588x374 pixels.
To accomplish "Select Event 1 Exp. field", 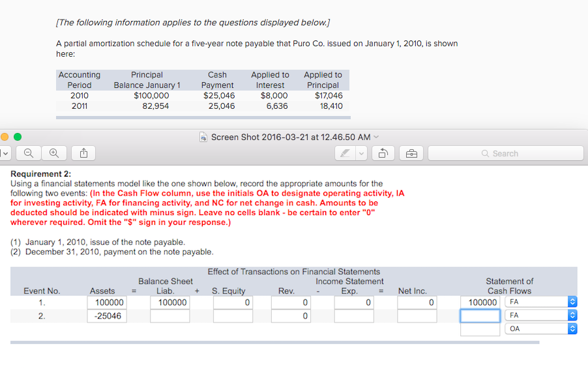I will 354,302.
